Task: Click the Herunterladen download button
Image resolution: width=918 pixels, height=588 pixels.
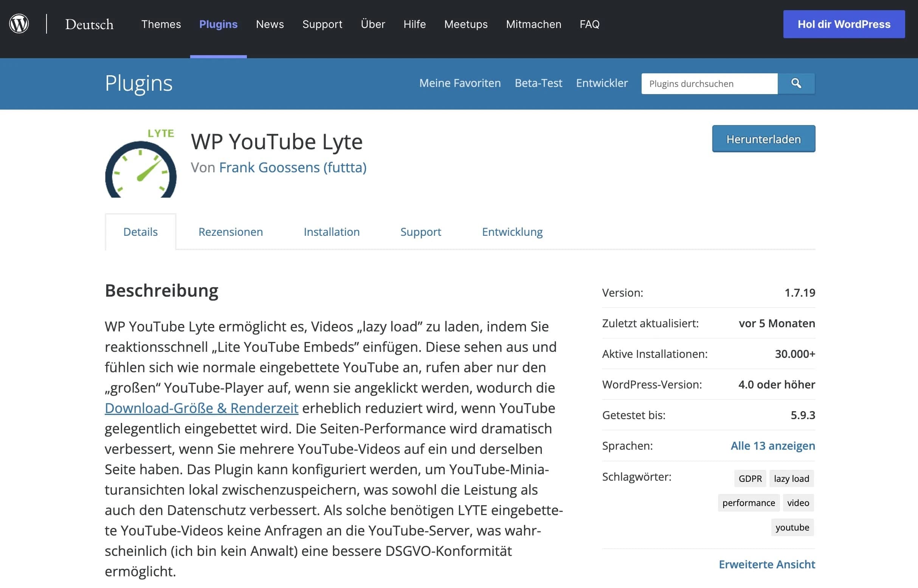Action: [763, 139]
